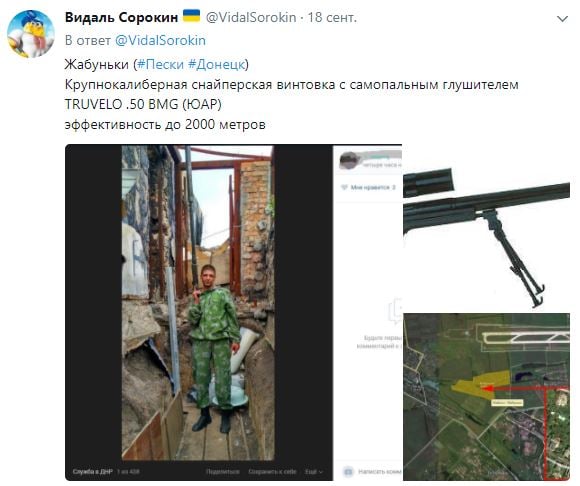
Task: Open the 18 сент. tweet timestamp
Action: pyautogui.click(x=332, y=17)
